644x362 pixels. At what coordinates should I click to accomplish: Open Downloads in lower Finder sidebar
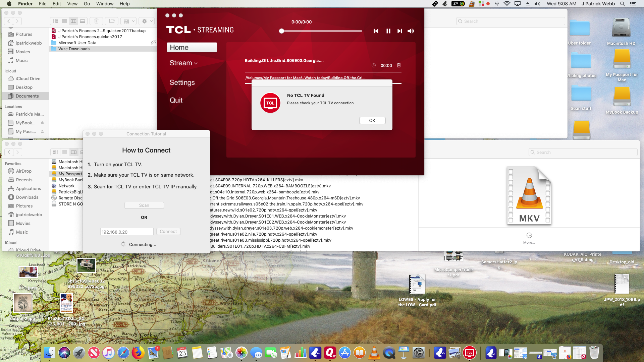pyautogui.click(x=25, y=197)
